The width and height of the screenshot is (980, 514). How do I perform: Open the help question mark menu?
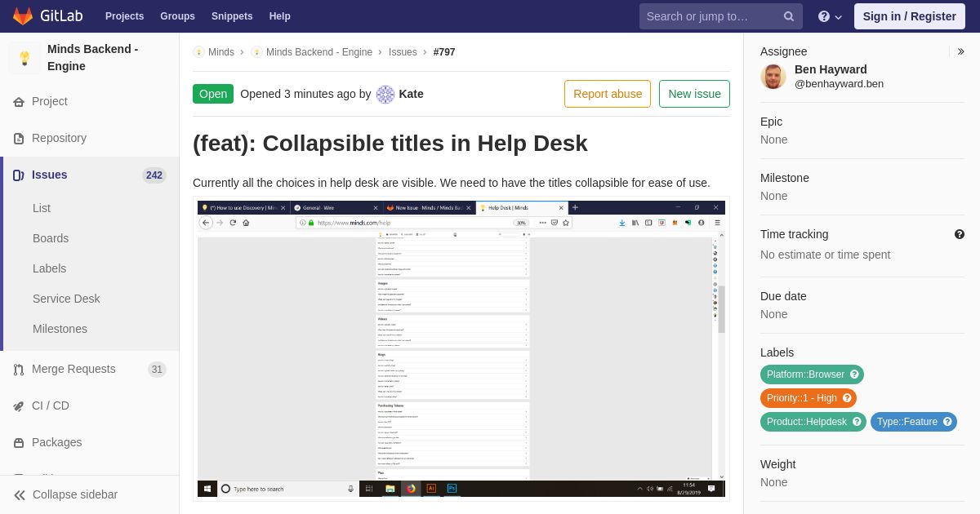(x=830, y=16)
